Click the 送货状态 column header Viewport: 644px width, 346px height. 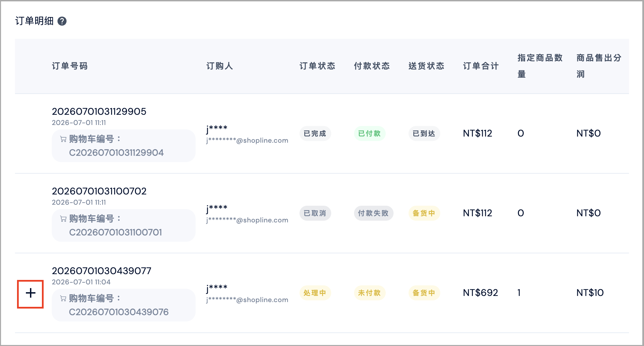coord(427,66)
